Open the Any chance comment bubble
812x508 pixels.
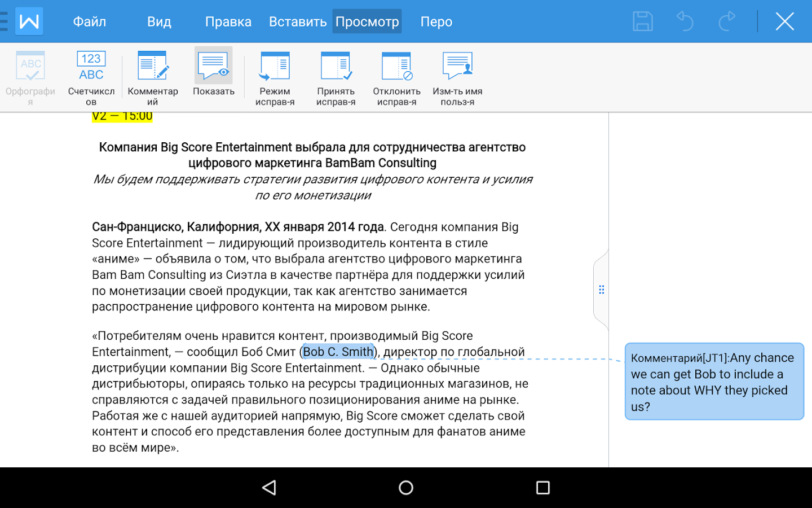click(x=714, y=382)
